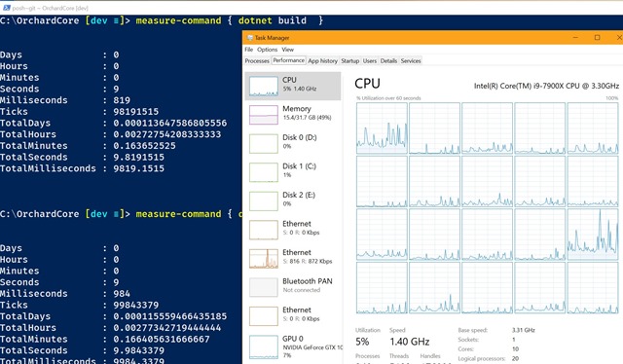This screenshot has width=623, height=364.
Task: Maximize the Task Manager window
Action: click(597, 37)
